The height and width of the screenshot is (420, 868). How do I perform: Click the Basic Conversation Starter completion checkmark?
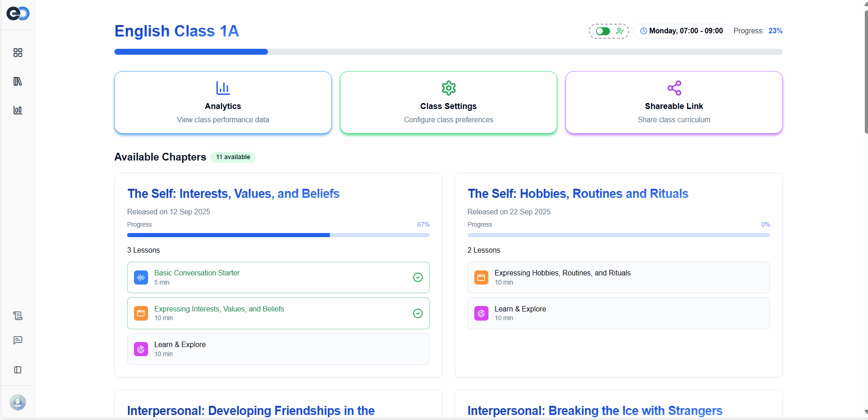point(417,277)
